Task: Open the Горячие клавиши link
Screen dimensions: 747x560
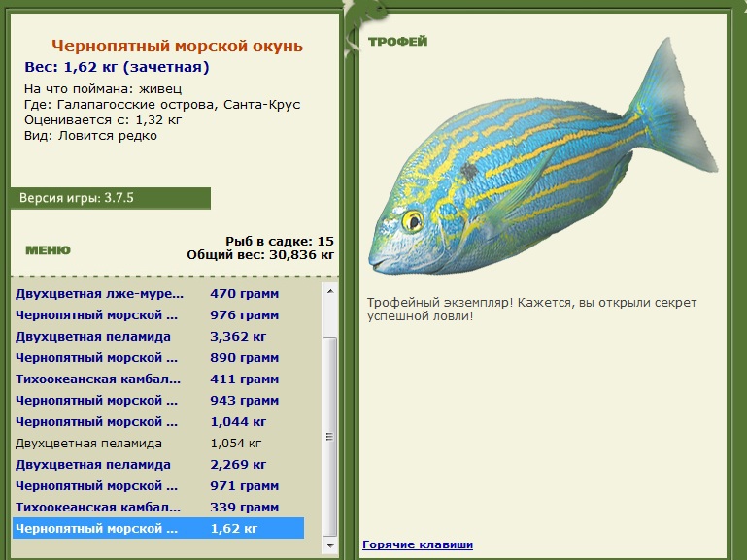Action: (x=418, y=544)
